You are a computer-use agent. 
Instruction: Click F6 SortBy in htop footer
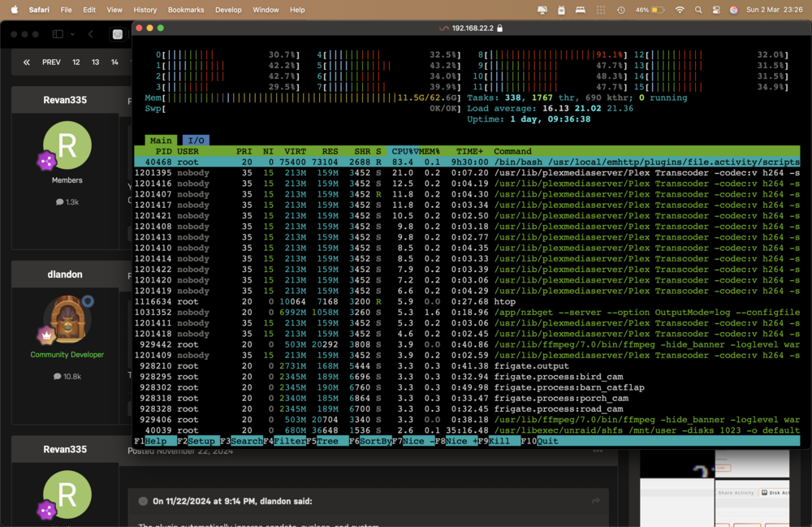pyautogui.click(x=370, y=441)
